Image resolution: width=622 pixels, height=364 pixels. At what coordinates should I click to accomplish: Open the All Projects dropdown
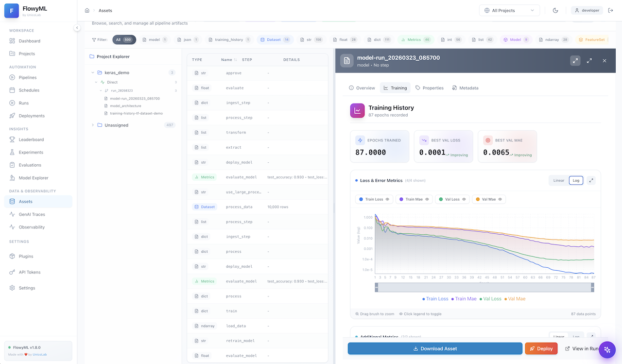click(x=509, y=10)
